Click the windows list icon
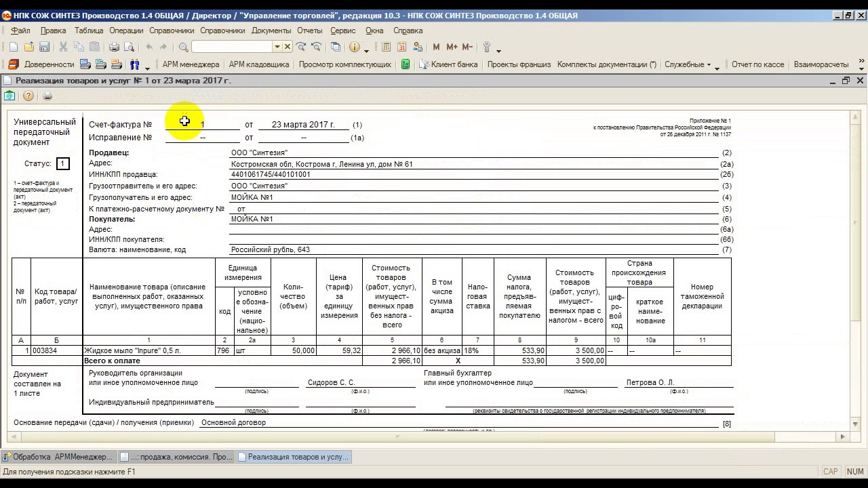 (x=336, y=47)
